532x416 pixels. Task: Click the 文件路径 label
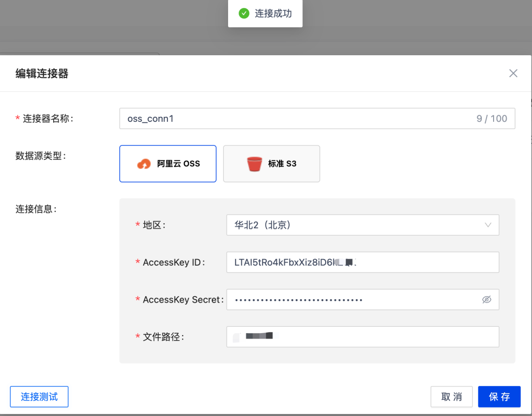(163, 337)
